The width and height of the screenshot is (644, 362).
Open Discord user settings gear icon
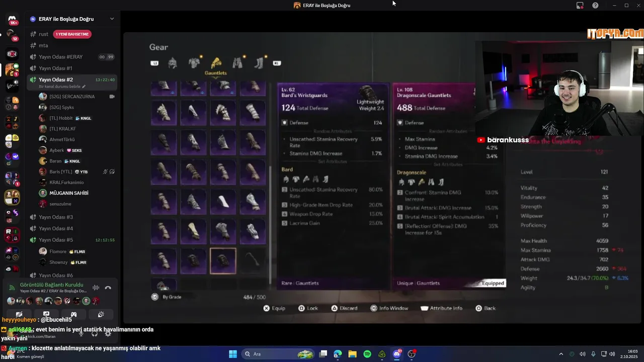click(x=108, y=333)
